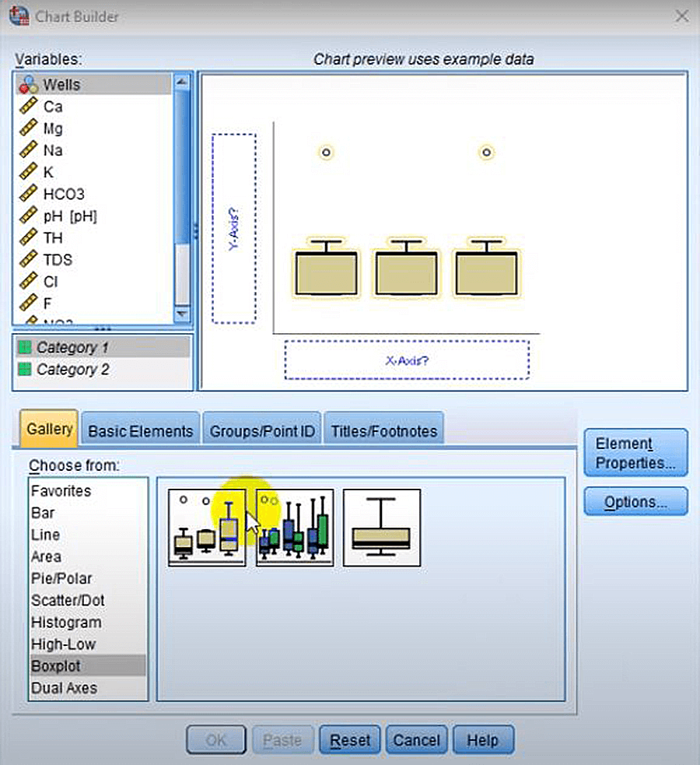Click the ruler icon next to TDS
This screenshot has height=765, width=700.
30,260
